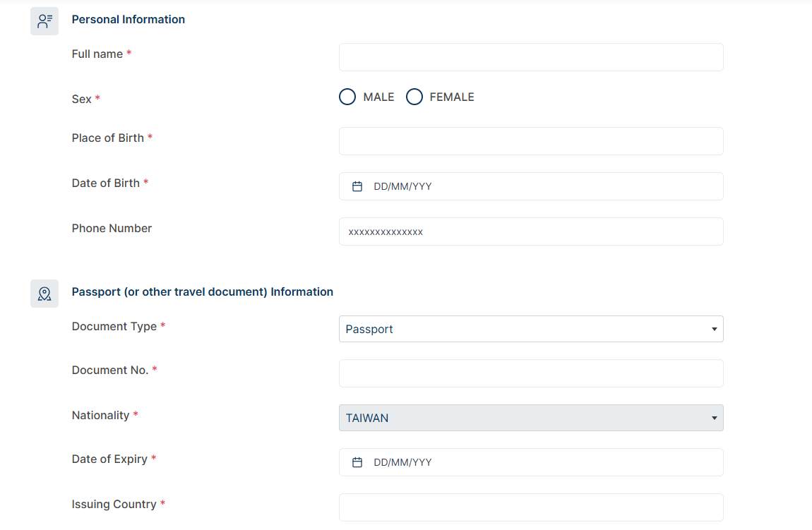Viewport: 812px width, 530px height.
Task: Focus the Place of Birth input field
Action: click(531, 141)
